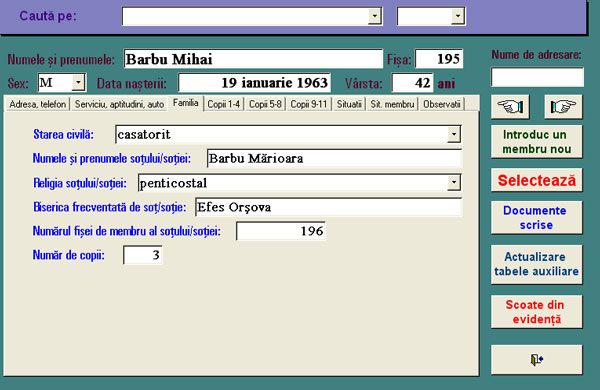Expand the Religia soțului/soției dropdown arrow
This screenshot has width=600, height=390.
[x=454, y=183]
